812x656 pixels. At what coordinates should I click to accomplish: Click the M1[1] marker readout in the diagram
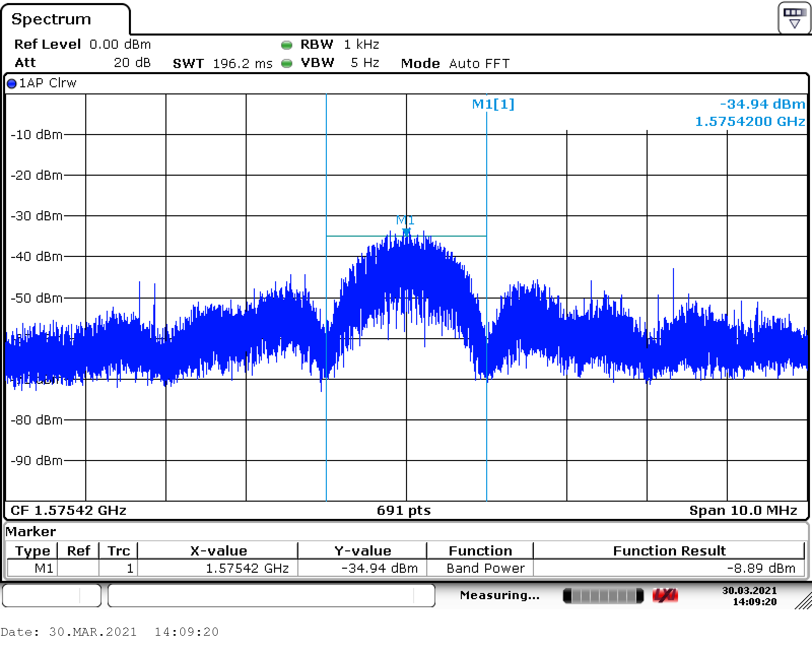[493, 104]
